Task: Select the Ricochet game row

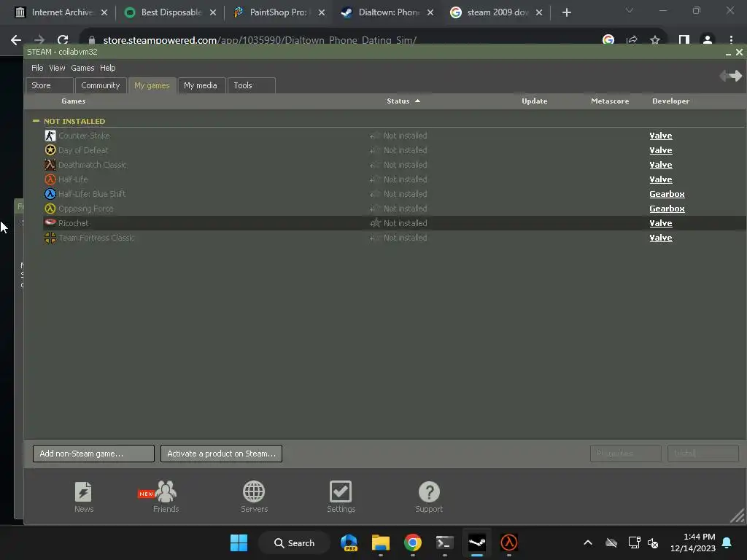Action: [x=394, y=223]
